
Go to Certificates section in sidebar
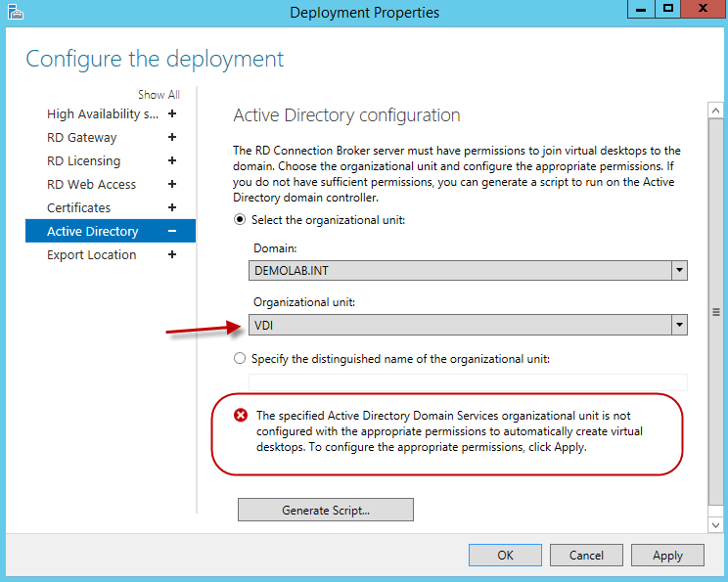pos(78,208)
